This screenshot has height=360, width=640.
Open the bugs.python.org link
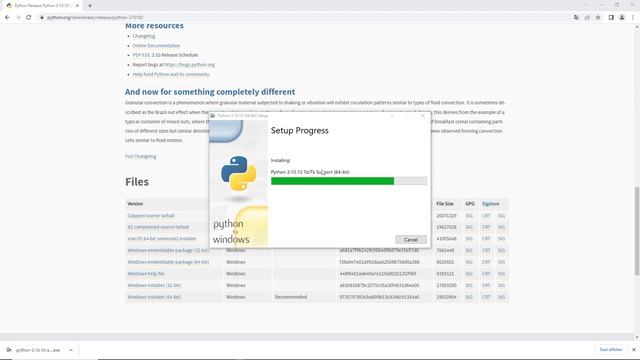(189, 65)
